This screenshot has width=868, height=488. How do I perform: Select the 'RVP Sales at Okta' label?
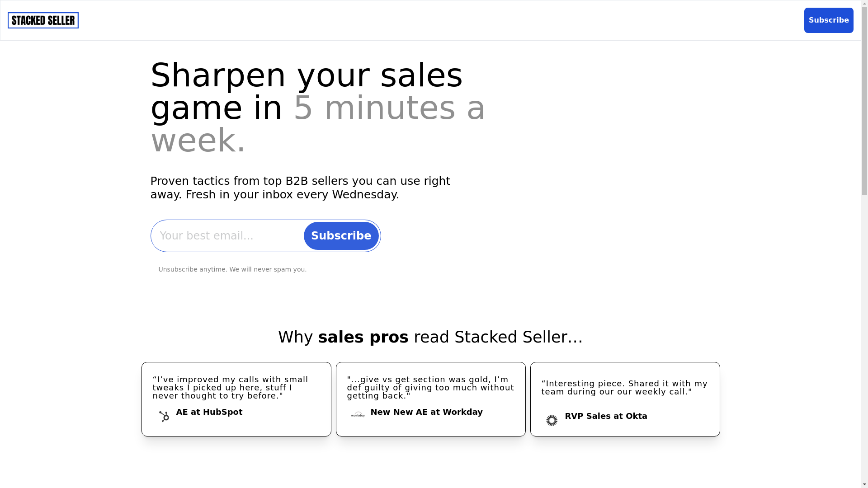pos(606,416)
